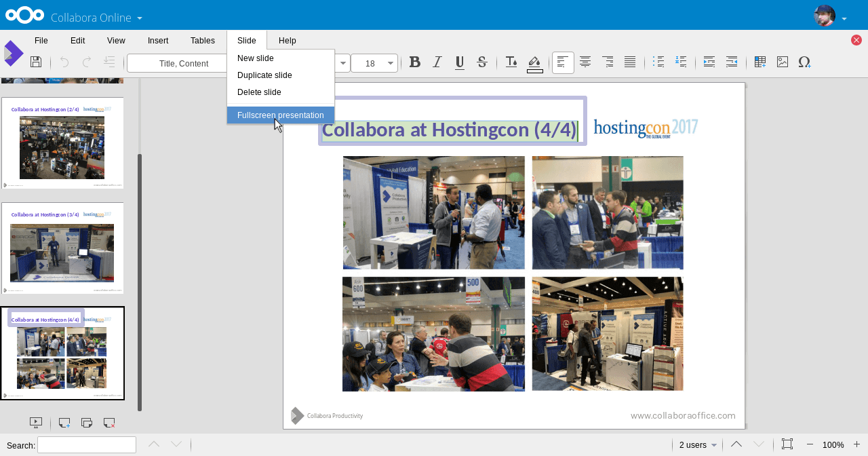Click the 100% zoom level text
Image resolution: width=868 pixels, height=456 pixels.
(833, 445)
